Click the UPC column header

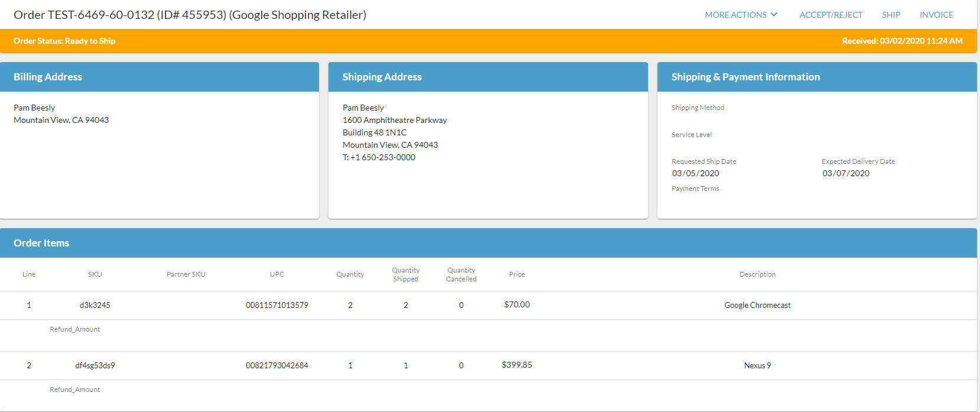point(277,274)
